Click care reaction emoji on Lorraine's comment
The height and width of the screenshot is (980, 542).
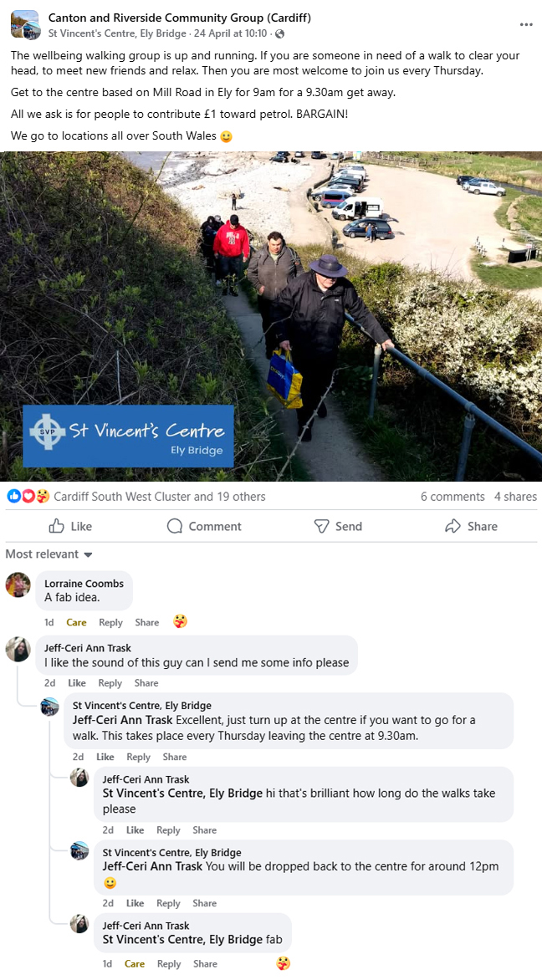tap(180, 621)
